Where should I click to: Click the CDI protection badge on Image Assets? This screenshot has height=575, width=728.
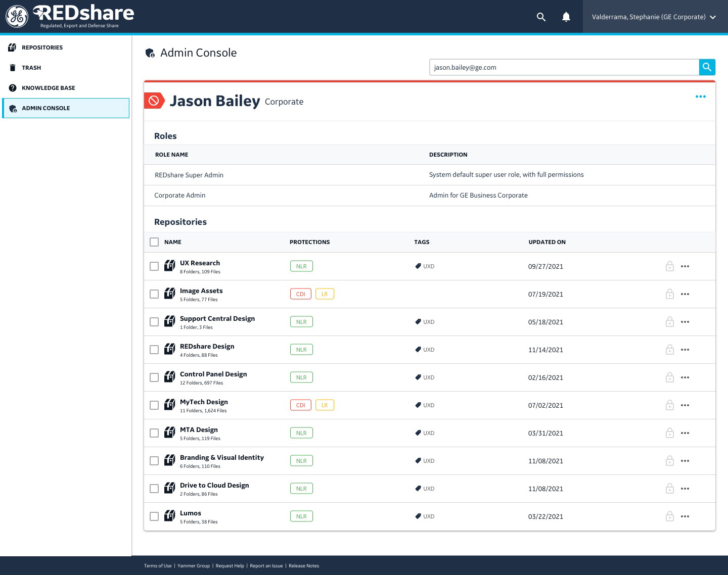(x=301, y=294)
